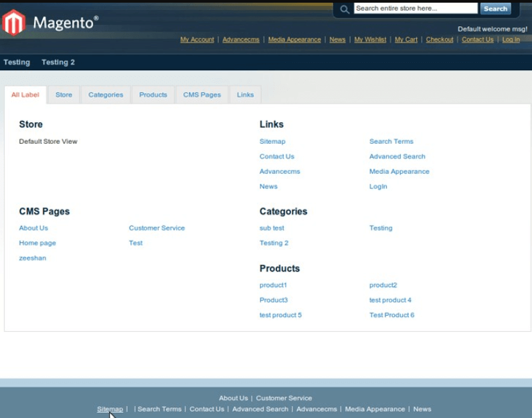
Task: Open News footer link
Action: point(422,409)
